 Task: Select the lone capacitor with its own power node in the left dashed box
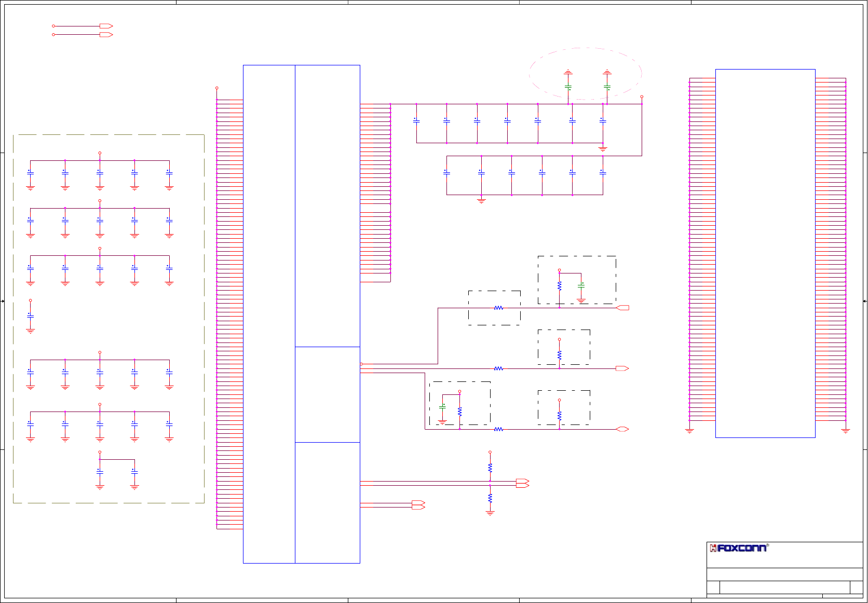pyautogui.click(x=30, y=316)
